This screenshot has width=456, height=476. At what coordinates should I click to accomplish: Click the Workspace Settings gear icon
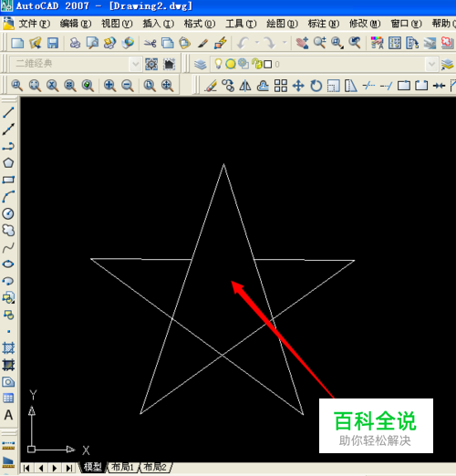[151, 64]
